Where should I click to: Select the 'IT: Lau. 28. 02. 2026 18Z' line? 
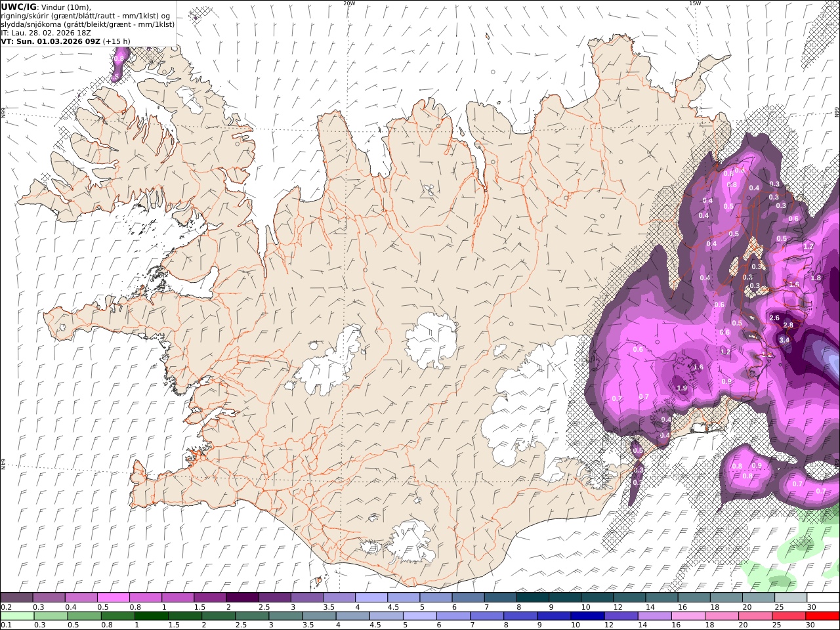point(47,33)
